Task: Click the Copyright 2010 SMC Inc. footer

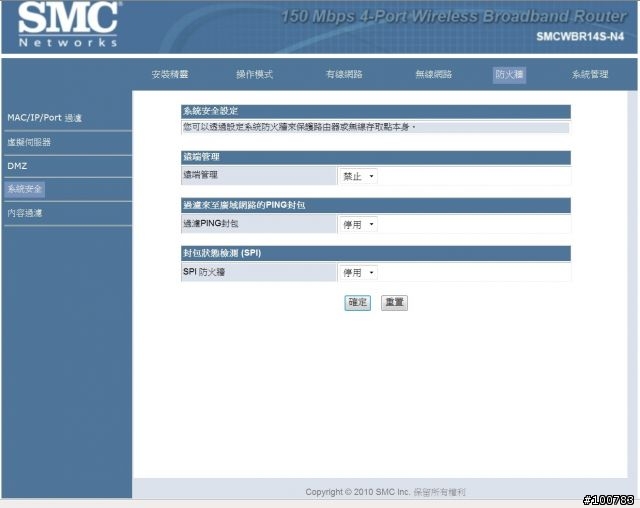Action: [x=385, y=492]
